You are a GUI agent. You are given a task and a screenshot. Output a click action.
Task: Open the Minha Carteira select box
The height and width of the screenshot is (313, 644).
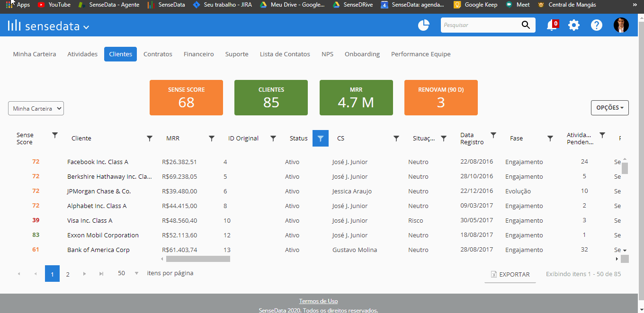coord(36,108)
